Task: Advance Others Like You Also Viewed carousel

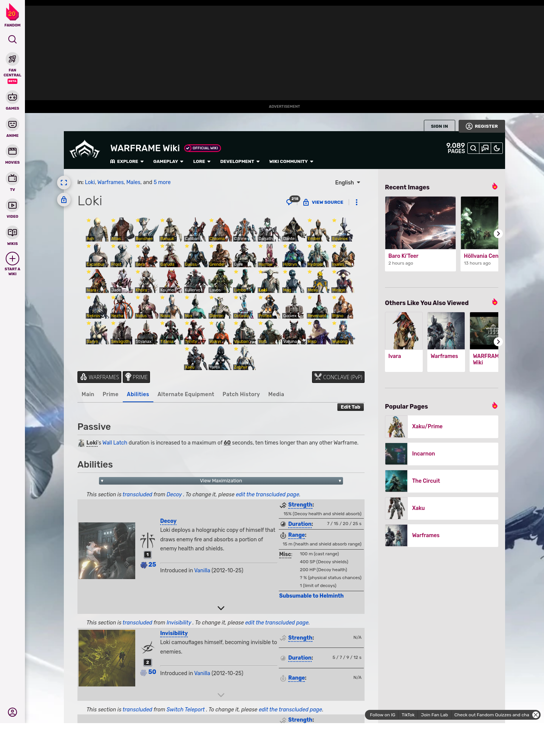Action: click(498, 342)
